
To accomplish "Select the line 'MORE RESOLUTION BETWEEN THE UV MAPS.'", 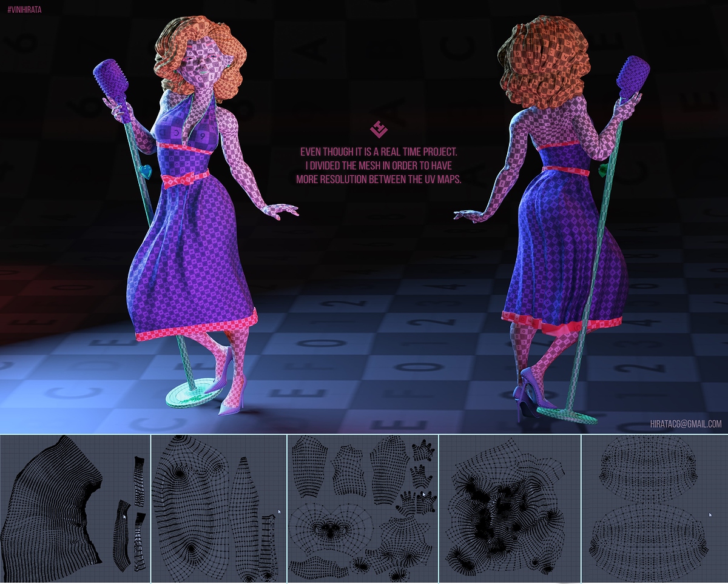I will [379, 180].
